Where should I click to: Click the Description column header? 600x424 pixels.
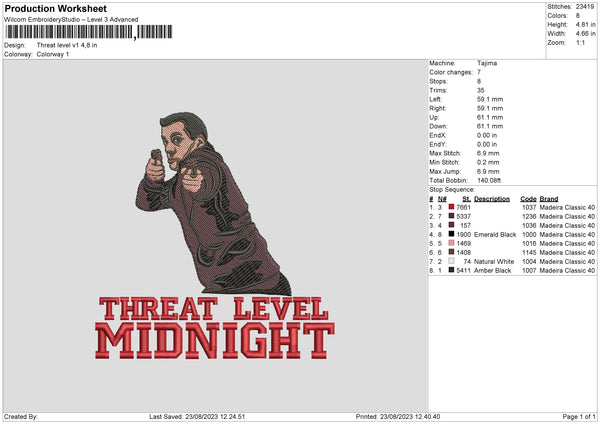click(x=492, y=199)
